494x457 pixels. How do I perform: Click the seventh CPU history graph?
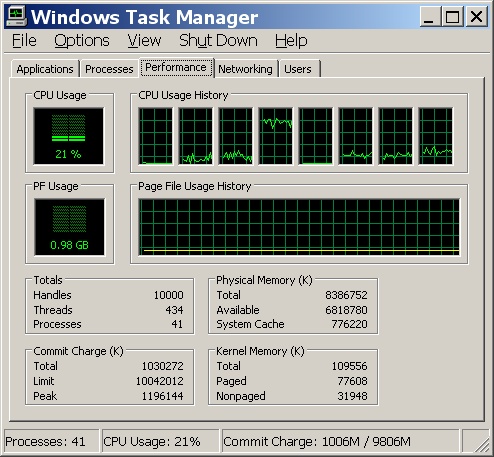pyautogui.click(x=396, y=136)
